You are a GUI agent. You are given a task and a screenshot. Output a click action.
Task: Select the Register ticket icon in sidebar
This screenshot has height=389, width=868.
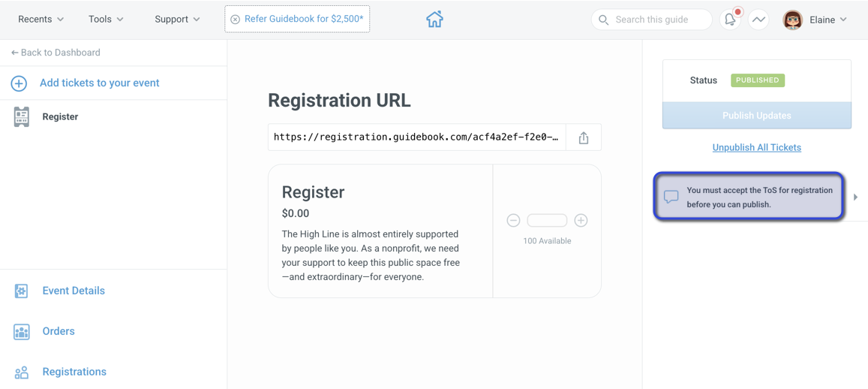(22, 117)
